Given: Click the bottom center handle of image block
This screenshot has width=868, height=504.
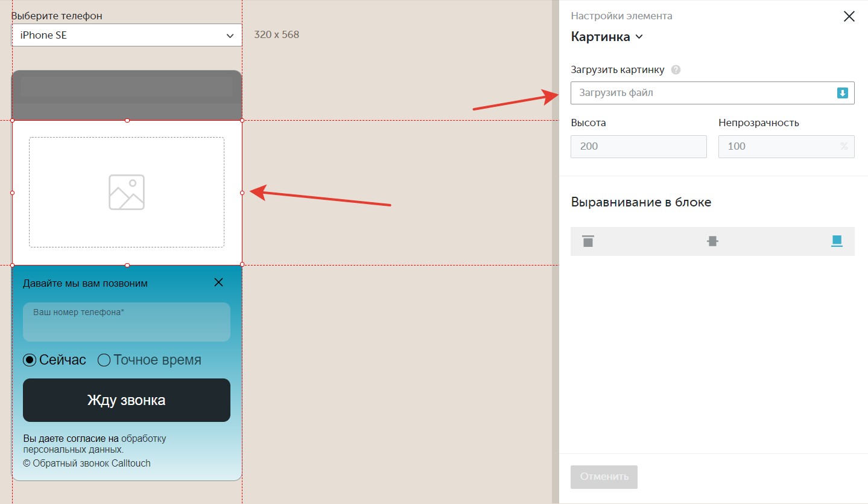Looking at the screenshot, I should click(127, 265).
